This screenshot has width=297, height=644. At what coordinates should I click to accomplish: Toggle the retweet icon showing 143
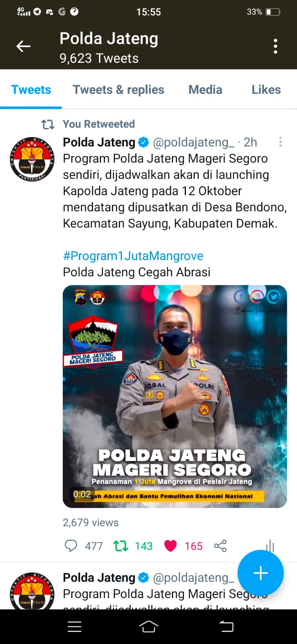(121, 546)
